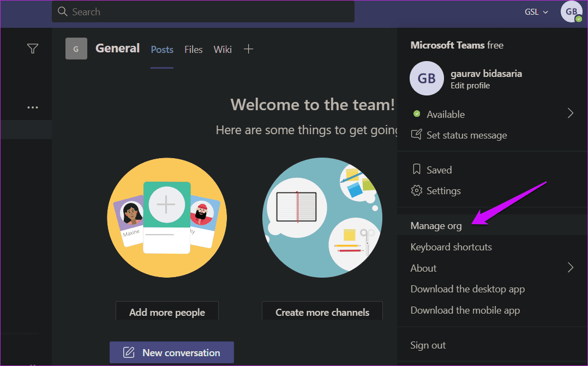
Task: Click the General channel title
Action: (117, 48)
